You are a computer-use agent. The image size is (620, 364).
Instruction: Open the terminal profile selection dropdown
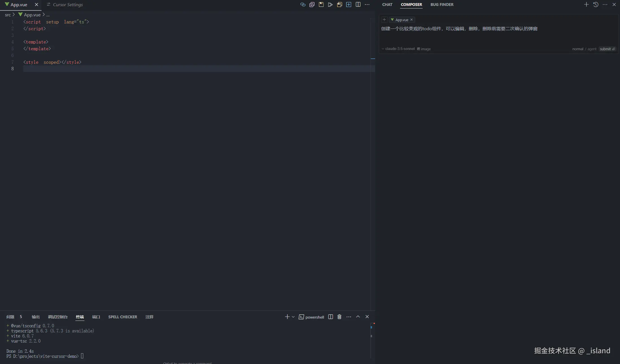[x=293, y=317]
